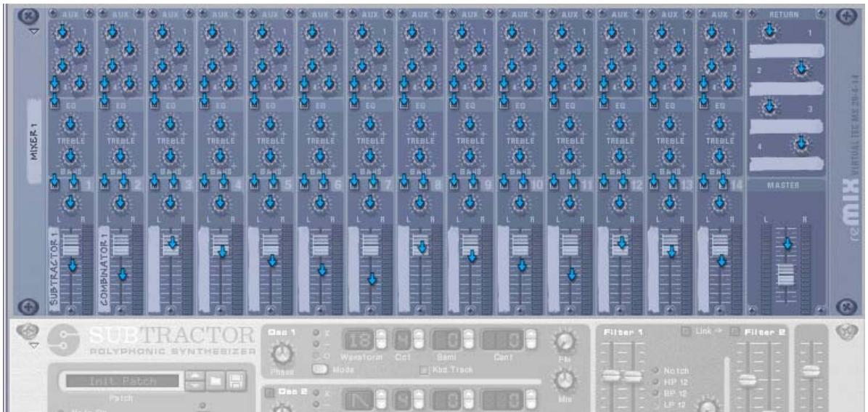Select the BP 12 filter type

coord(655,392)
